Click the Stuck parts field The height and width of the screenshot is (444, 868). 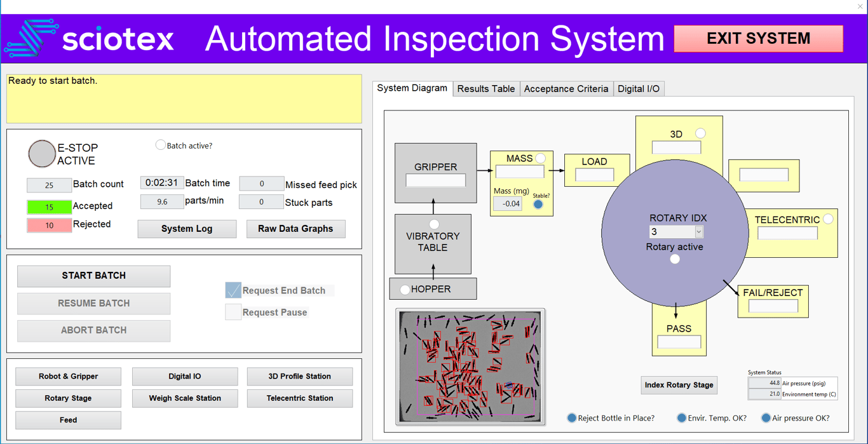point(261,202)
